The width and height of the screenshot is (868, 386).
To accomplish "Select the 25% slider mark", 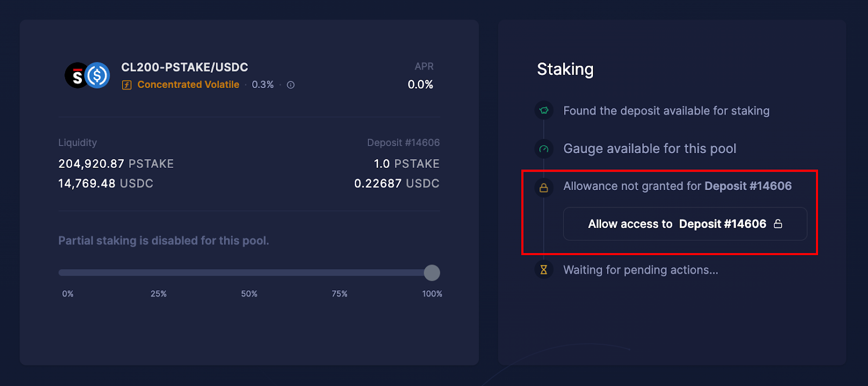I will (158, 294).
